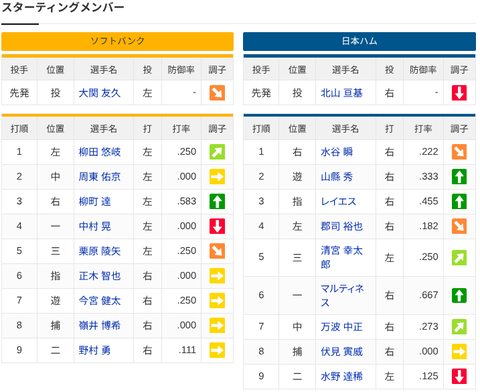Click the .182 batting average cell
Screen dimensions: 480x392
click(x=424, y=226)
